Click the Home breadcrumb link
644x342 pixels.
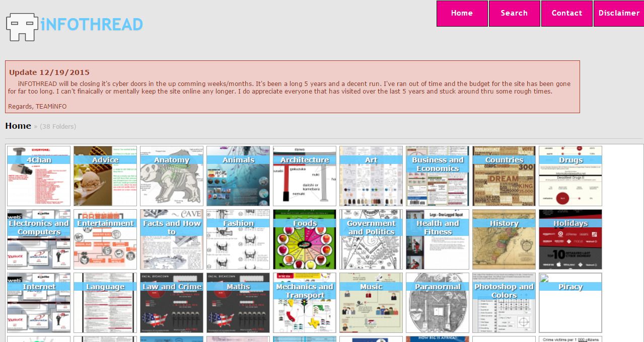(18, 126)
